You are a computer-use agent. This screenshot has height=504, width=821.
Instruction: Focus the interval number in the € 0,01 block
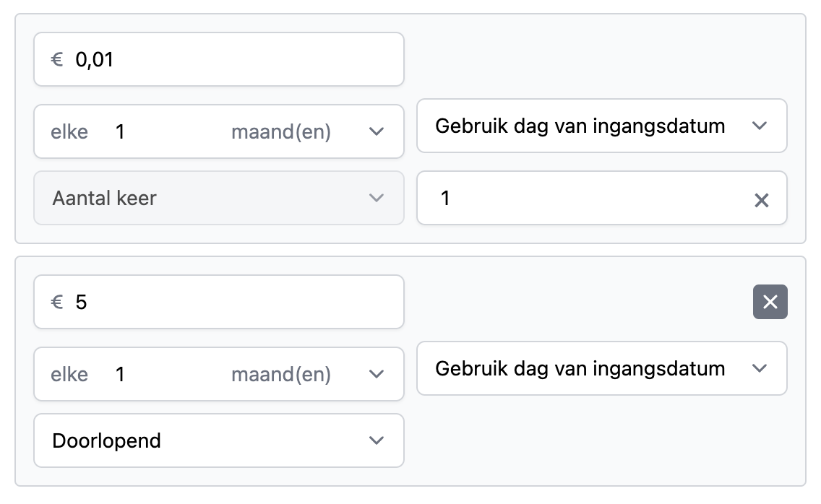[x=159, y=132]
